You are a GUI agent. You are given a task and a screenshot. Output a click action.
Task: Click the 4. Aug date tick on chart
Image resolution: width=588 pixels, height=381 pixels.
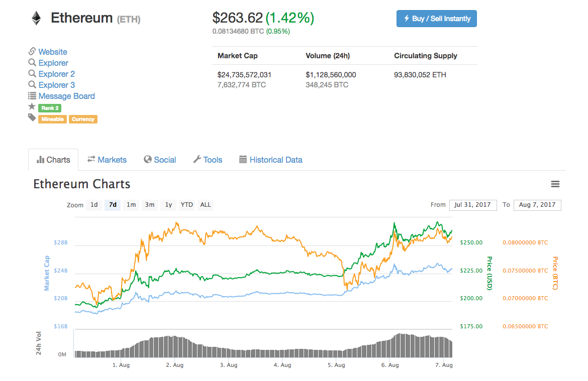point(282,365)
